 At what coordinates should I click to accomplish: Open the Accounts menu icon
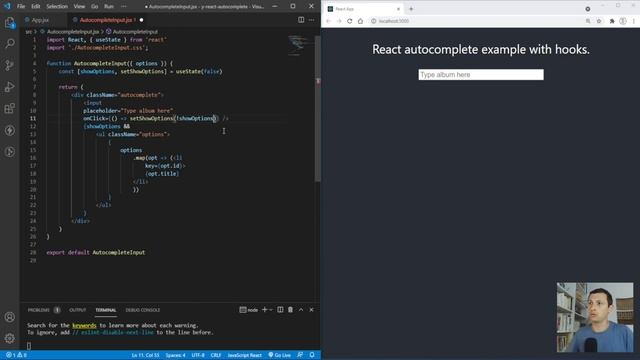point(10,317)
